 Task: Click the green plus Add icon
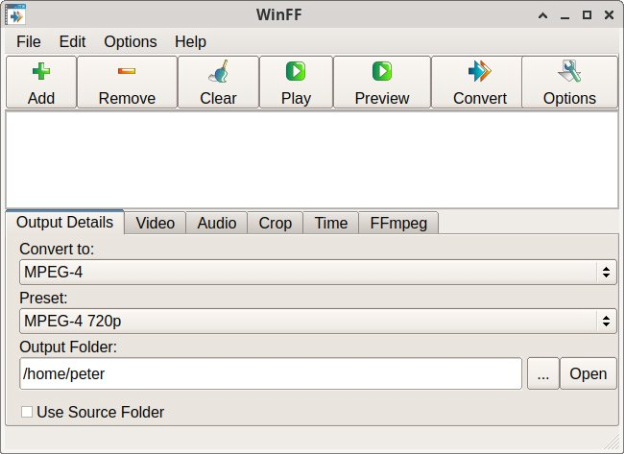click(41, 72)
